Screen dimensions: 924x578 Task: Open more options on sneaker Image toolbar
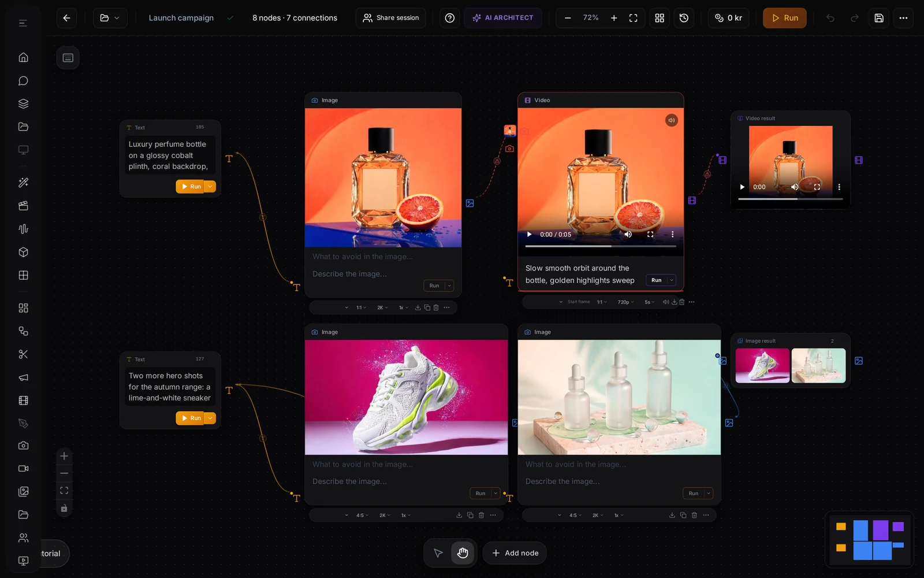point(493,515)
